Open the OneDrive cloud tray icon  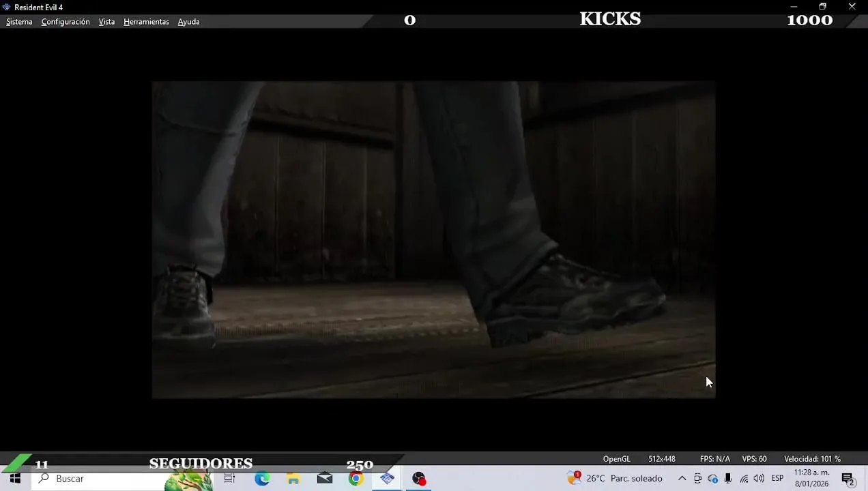[713, 479]
